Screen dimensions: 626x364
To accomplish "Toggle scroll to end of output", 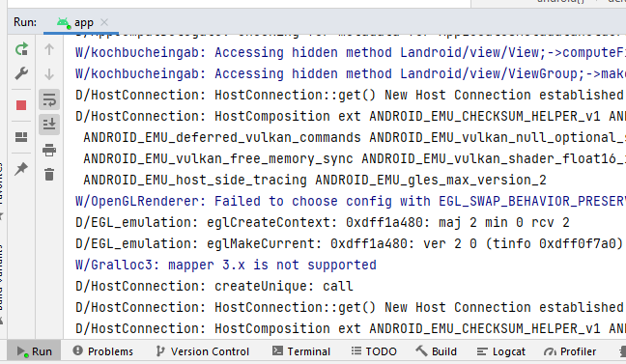I will 49,125.
